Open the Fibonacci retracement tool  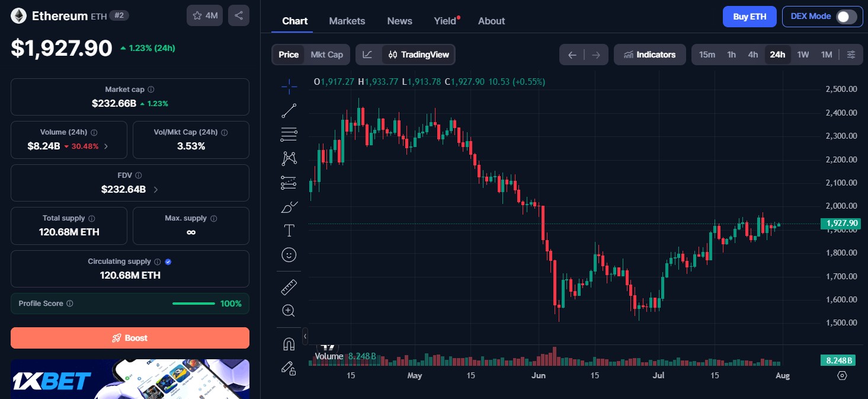click(289, 135)
